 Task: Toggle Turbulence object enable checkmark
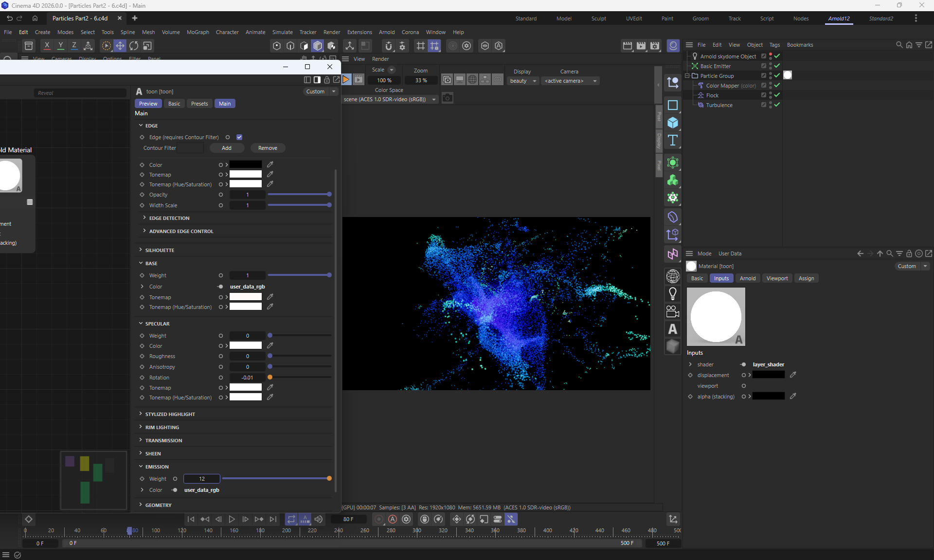point(777,105)
